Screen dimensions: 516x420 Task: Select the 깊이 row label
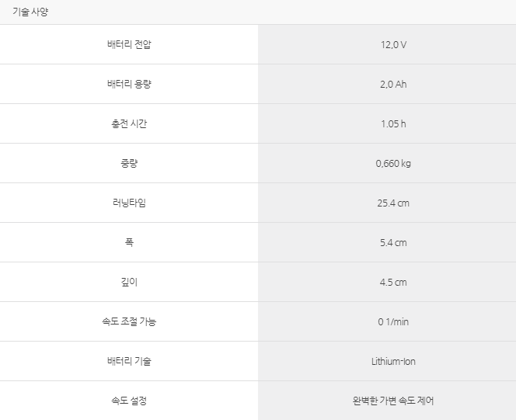click(129, 282)
